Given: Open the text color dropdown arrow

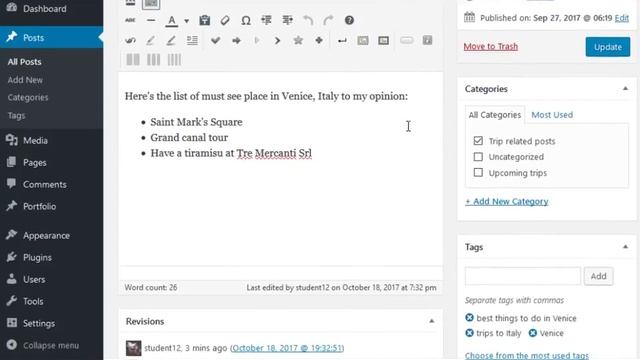Looking at the screenshot, I should pyautogui.click(x=187, y=21).
